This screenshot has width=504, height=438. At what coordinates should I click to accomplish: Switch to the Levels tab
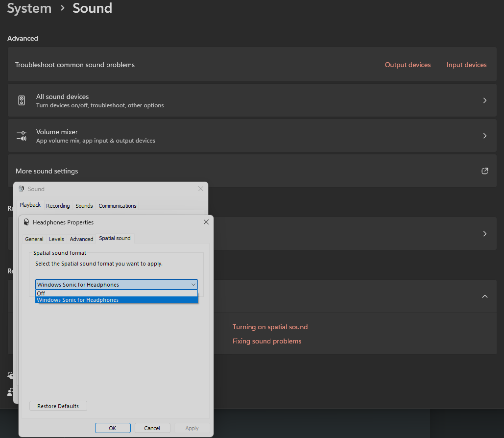56,239
